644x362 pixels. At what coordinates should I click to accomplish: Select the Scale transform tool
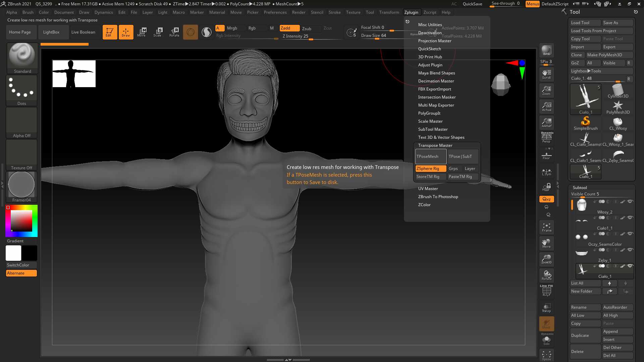[x=158, y=32]
